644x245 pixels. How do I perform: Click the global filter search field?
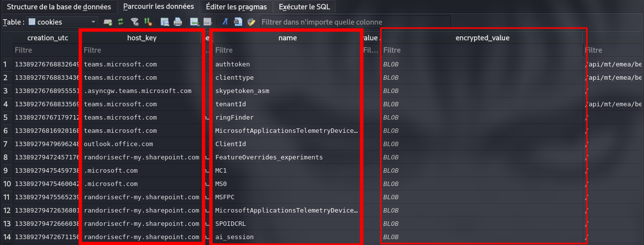(x=355, y=22)
